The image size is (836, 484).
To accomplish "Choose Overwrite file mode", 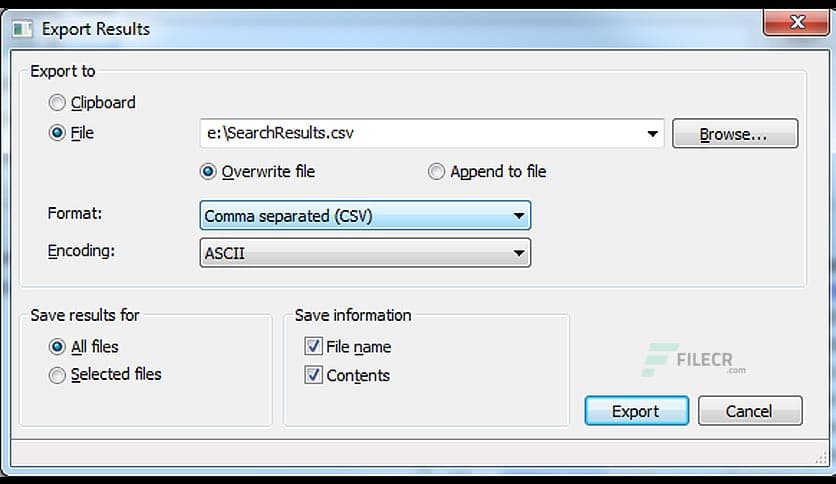I will click(208, 172).
